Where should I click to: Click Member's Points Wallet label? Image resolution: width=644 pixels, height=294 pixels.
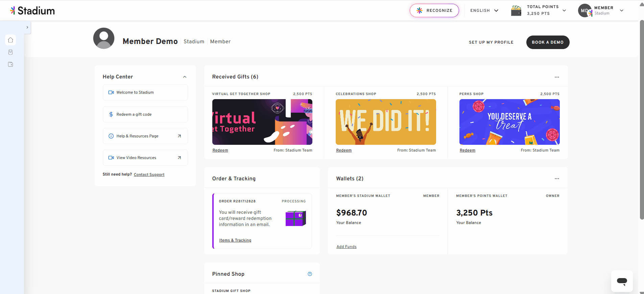[x=482, y=196]
